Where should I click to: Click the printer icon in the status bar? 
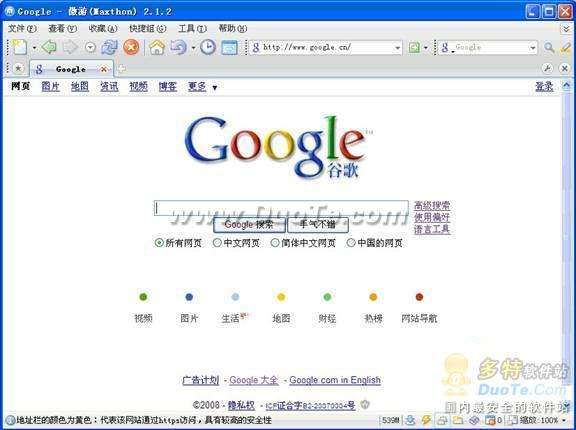tap(442, 420)
